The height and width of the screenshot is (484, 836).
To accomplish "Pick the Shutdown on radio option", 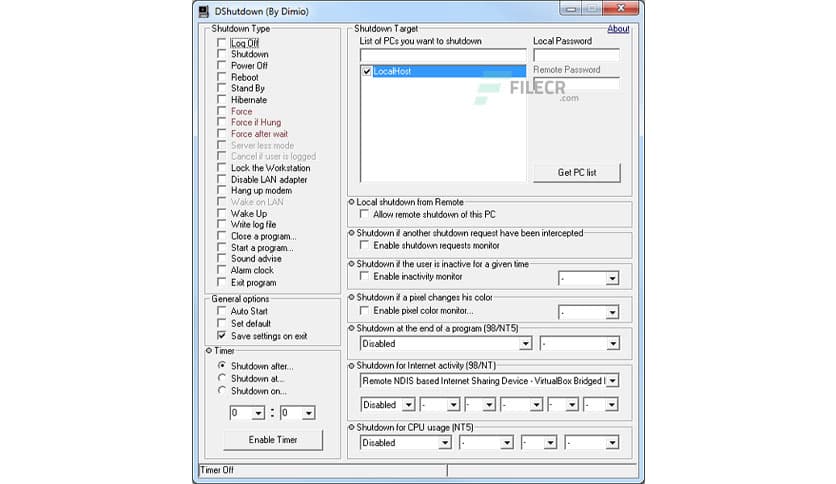I will [x=222, y=391].
